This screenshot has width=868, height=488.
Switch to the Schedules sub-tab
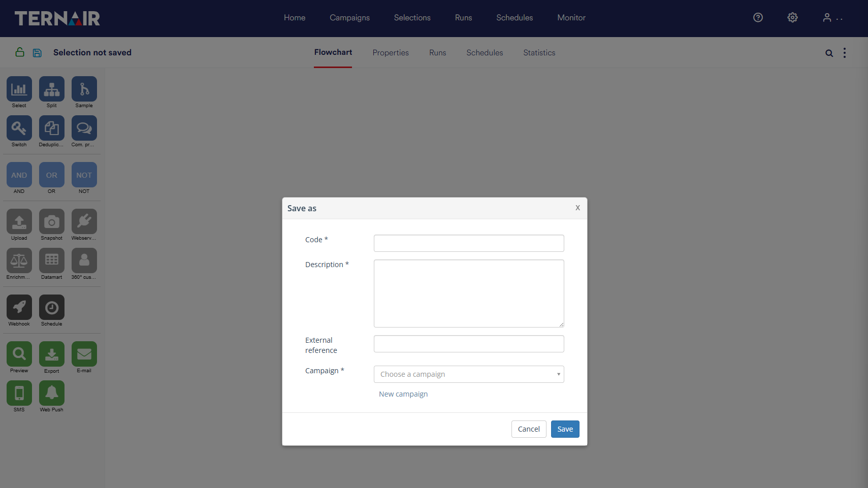click(485, 53)
